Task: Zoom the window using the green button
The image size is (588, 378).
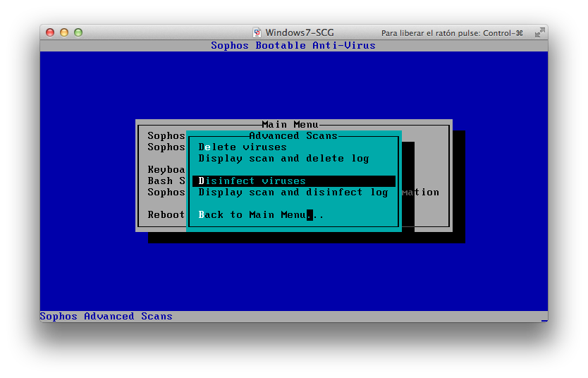Action: (x=78, y=32)
